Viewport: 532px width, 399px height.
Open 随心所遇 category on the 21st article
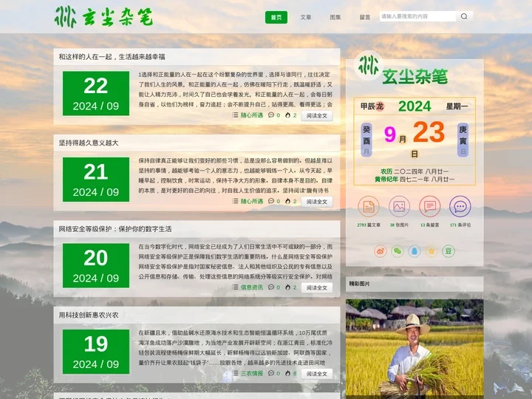click(x=252, y=201)
